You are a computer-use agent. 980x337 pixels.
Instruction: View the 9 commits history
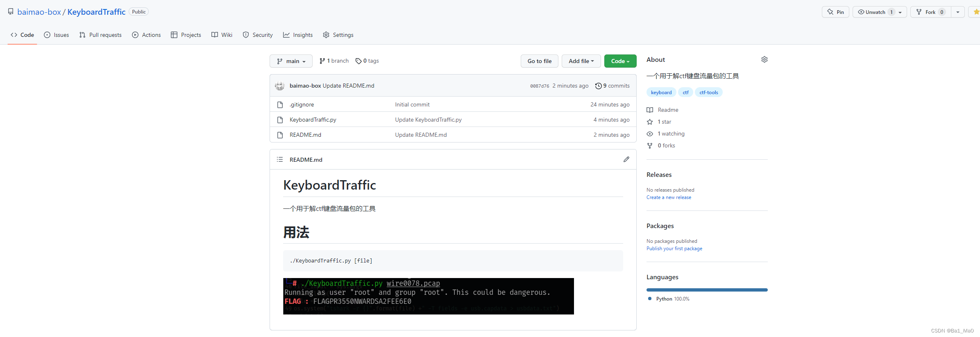point(612,86)
